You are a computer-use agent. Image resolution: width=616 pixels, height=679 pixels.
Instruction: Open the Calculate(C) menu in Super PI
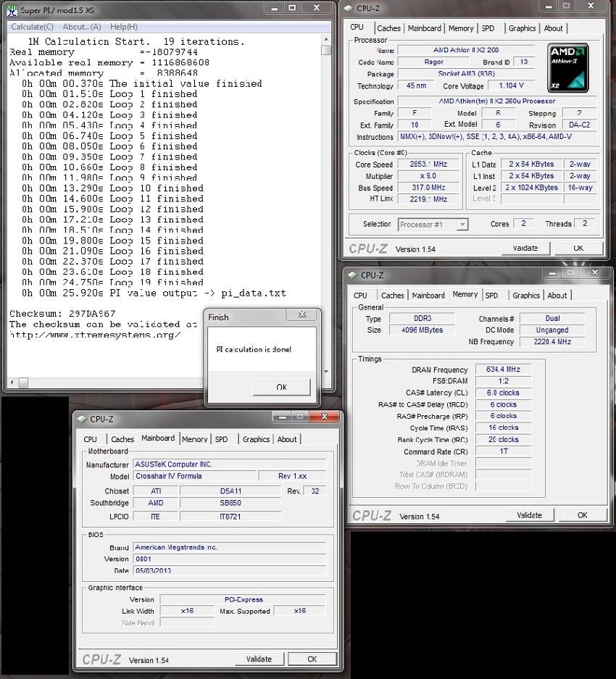click(x=32, y=27)
